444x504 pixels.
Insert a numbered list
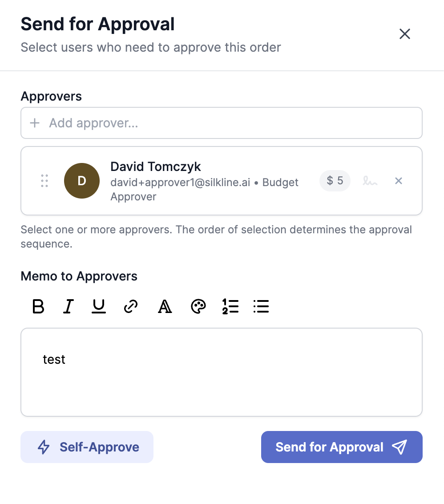coord(230,306)
